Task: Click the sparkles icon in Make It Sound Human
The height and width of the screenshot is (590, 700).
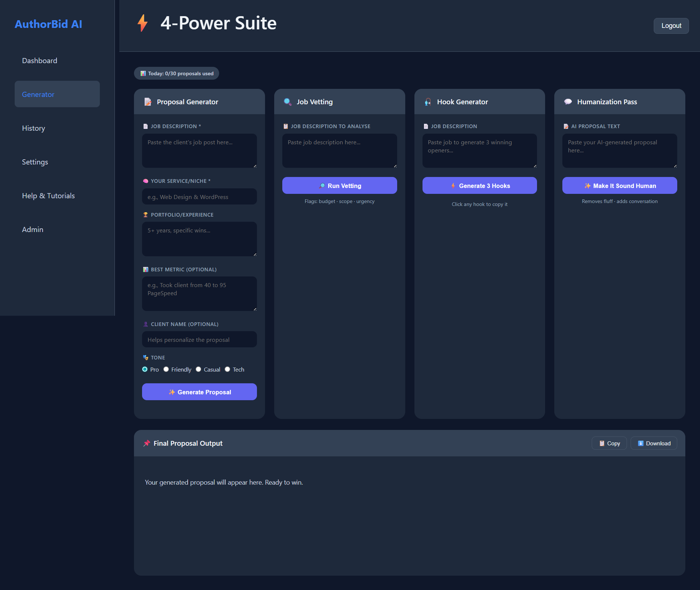Action: (588, 186)
